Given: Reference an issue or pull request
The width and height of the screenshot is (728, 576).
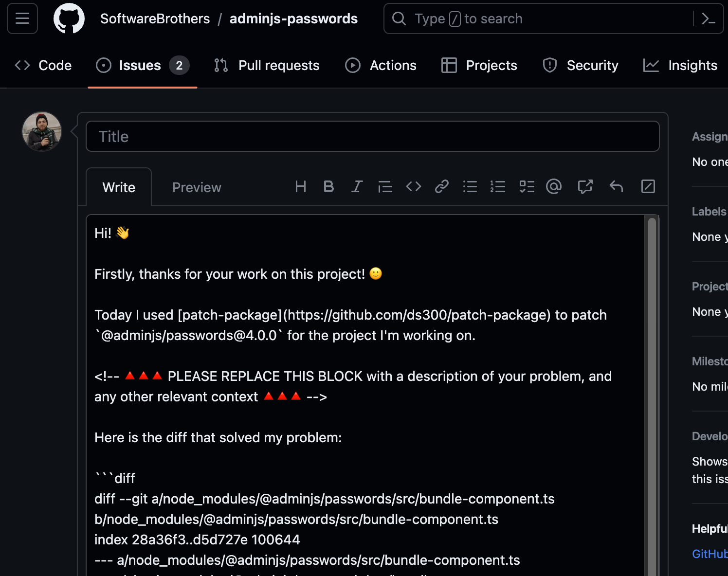Looking at the screenshot, I should pyautogui.click(x=585, y=186).
